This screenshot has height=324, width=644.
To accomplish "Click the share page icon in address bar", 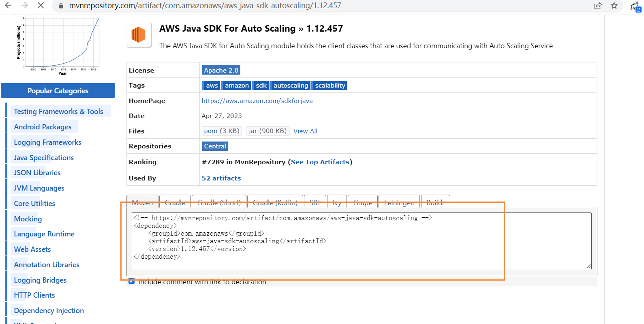I will (x=598, y=6).
